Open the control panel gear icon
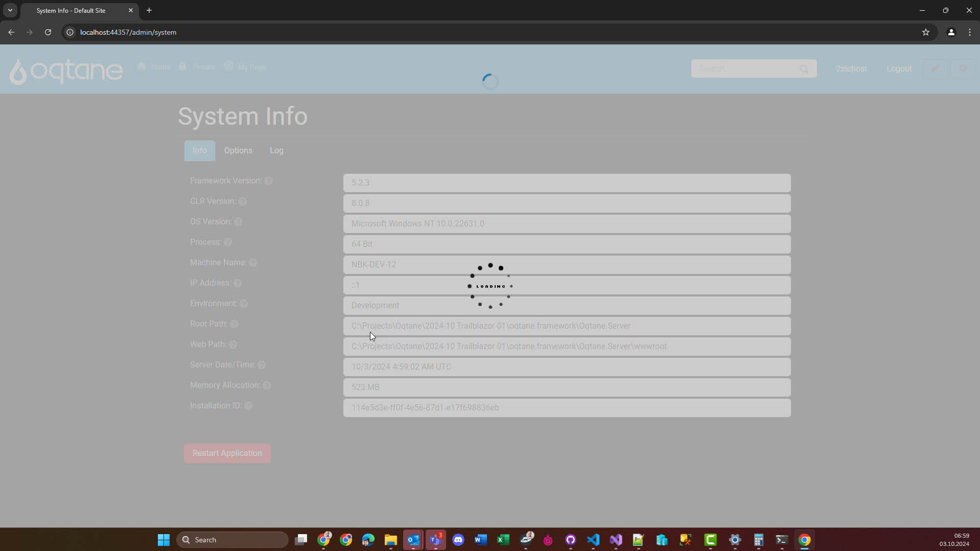The width and height of the screenshot is (980, 551). (x=963, y=68)
